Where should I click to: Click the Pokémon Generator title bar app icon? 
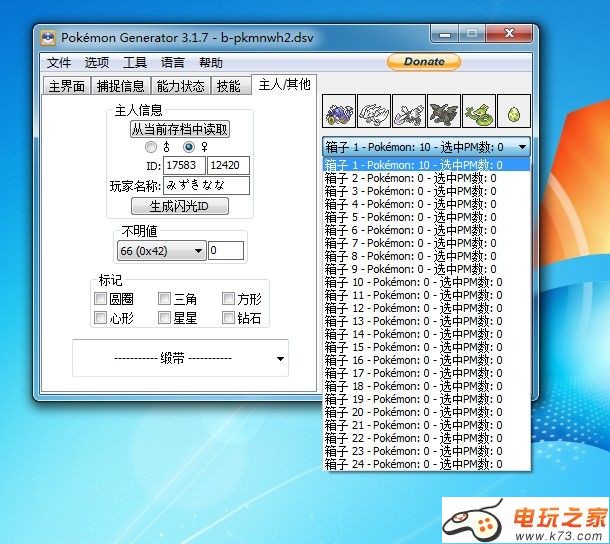point(48,38)
